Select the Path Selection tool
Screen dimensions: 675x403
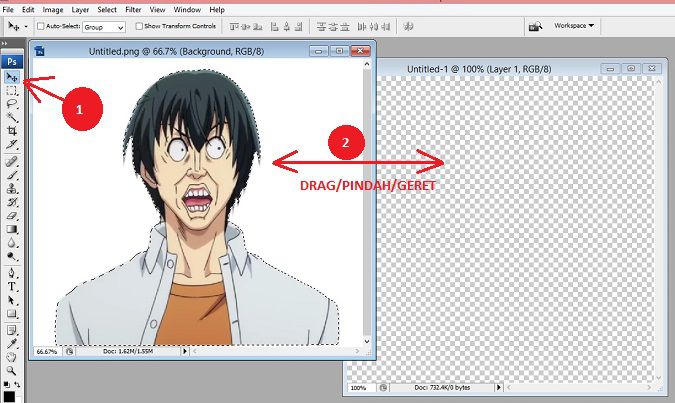coord(12,300)
